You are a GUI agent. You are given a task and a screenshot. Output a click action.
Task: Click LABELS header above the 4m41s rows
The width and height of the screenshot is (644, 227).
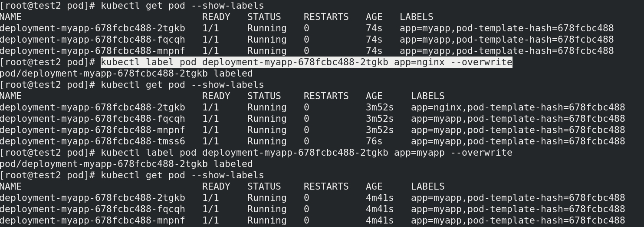[428, 187]
